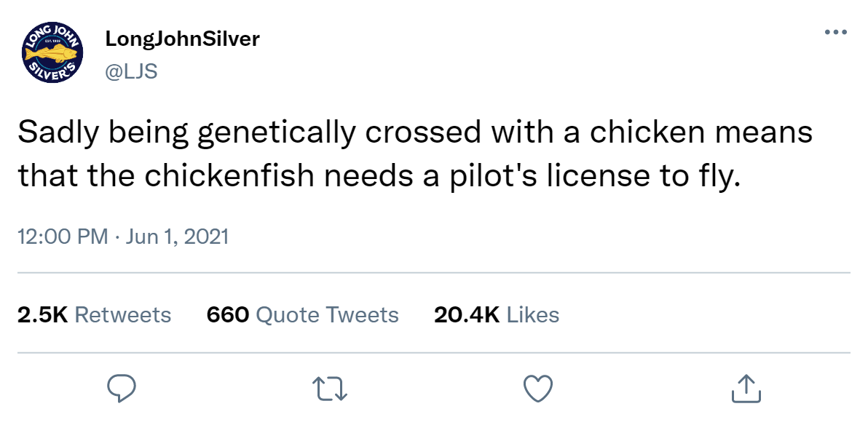
Task: Share the tweet via the upload arrow icon
Action: [x=746, y=388]
